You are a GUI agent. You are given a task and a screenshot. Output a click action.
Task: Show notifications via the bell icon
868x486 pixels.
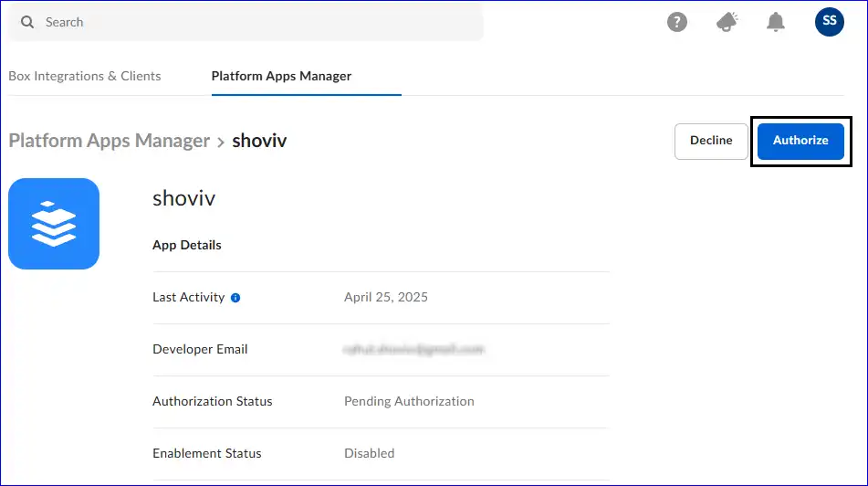click(x=776, y=22)
